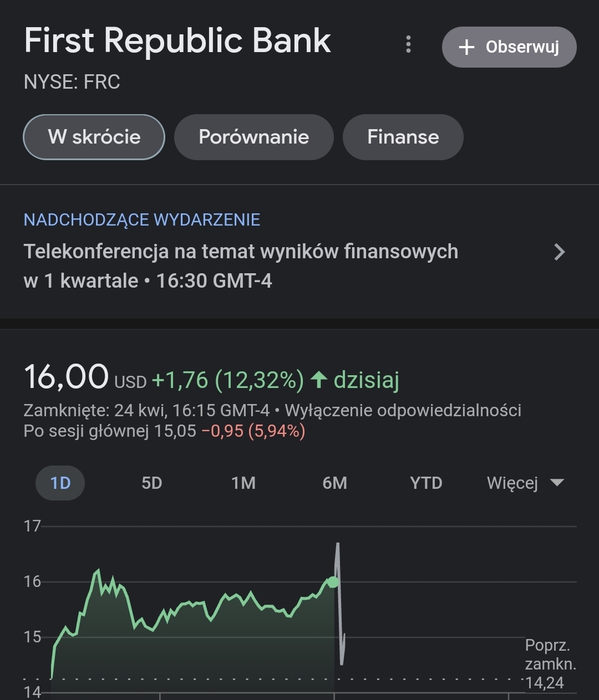Image resolution: width=599 pixels, height=700 pixels.
Task: Show the 1M chart range
Action: point(243,483)
